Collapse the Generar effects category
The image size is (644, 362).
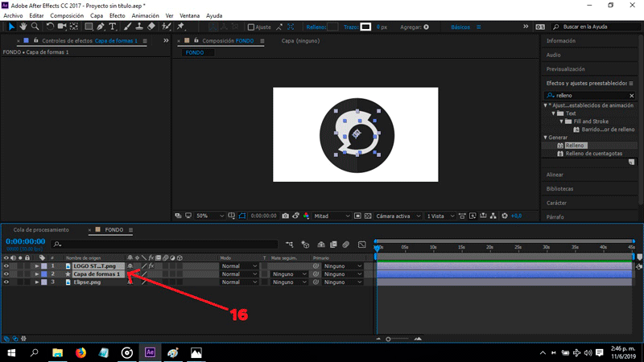pyautogui.click(x=545, y=138)
